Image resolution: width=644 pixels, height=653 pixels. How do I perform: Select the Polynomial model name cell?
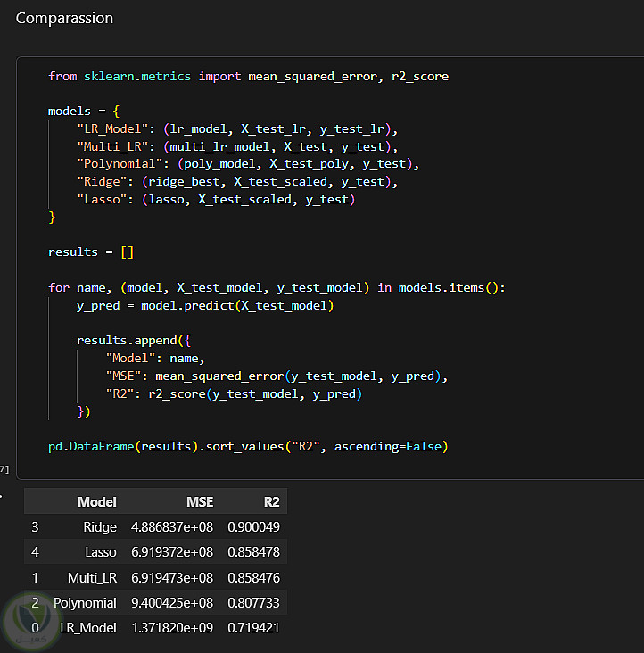tap(85, 603)
